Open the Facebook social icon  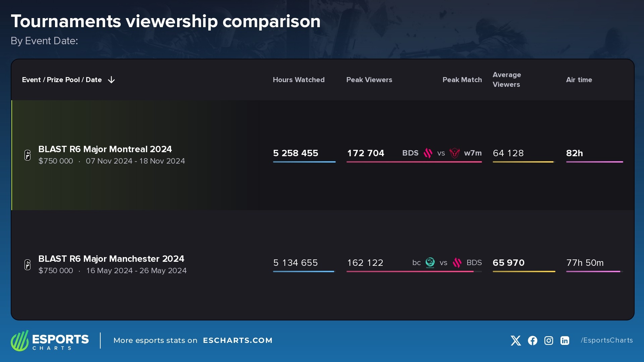coord(533,341)
